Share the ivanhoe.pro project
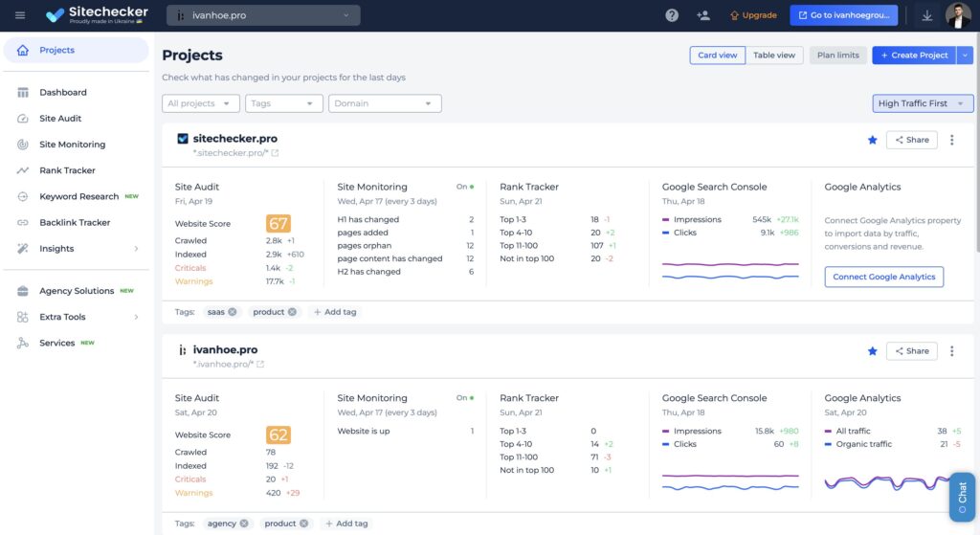This screenshot has height=535, width=980. [x=912, y=351]
